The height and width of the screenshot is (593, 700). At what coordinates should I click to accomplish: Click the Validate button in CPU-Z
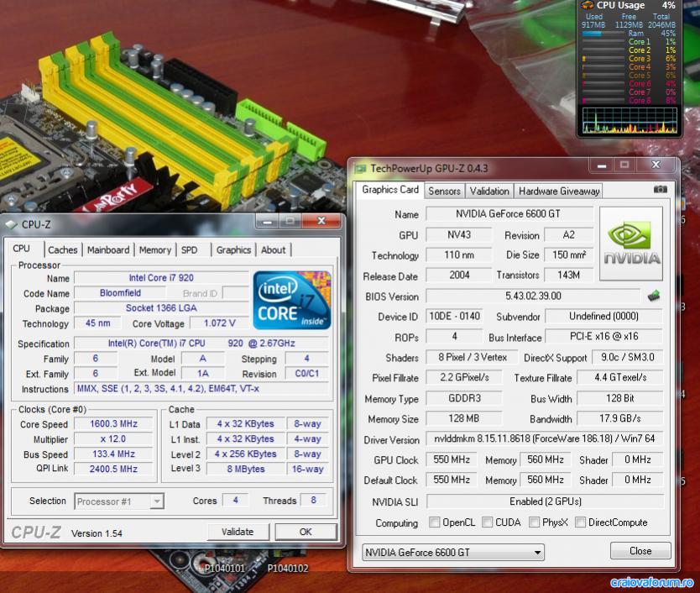tap(238, 532)
